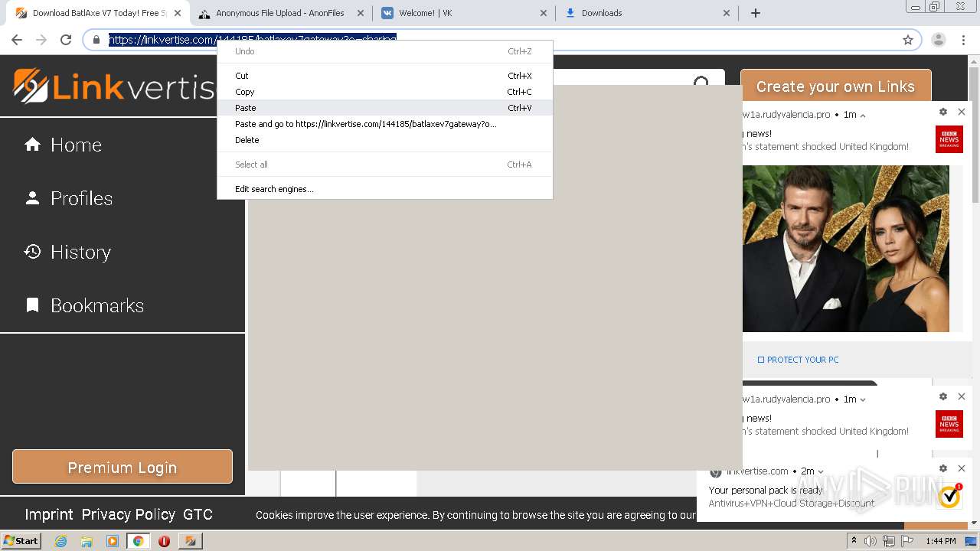
Task: Click the volume icon in system tray
Action: [871, 541]
